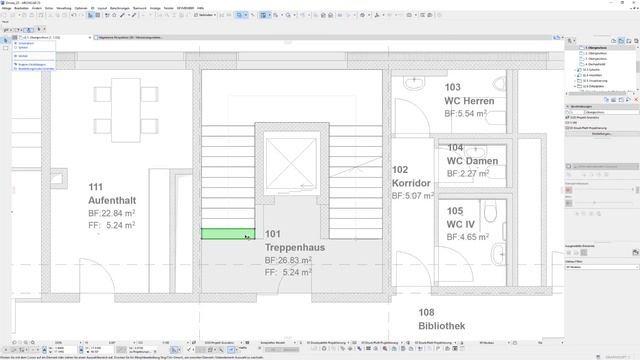Click the elevator shaft symbol with cross
Screen dimensions: 640x360
pos(291,163)
